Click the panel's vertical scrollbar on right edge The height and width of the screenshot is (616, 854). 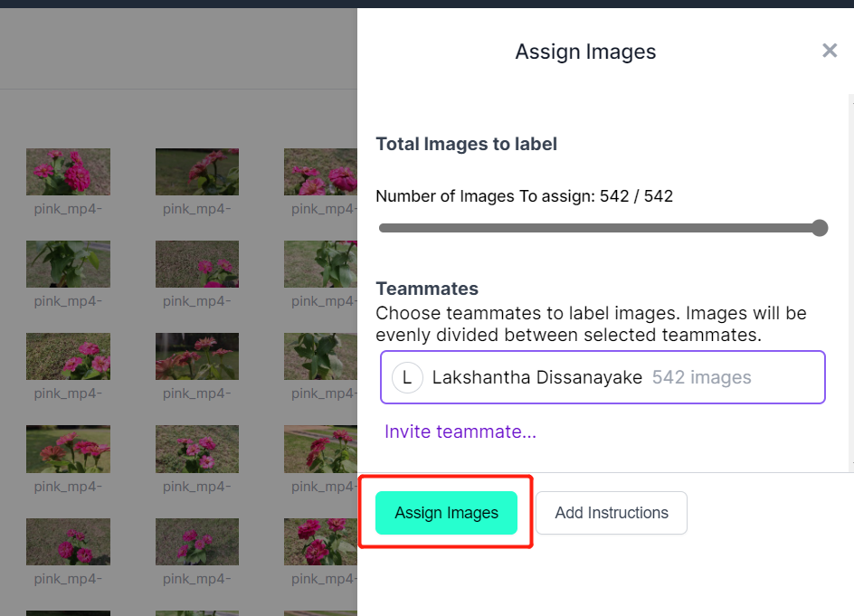pos(851,282)
